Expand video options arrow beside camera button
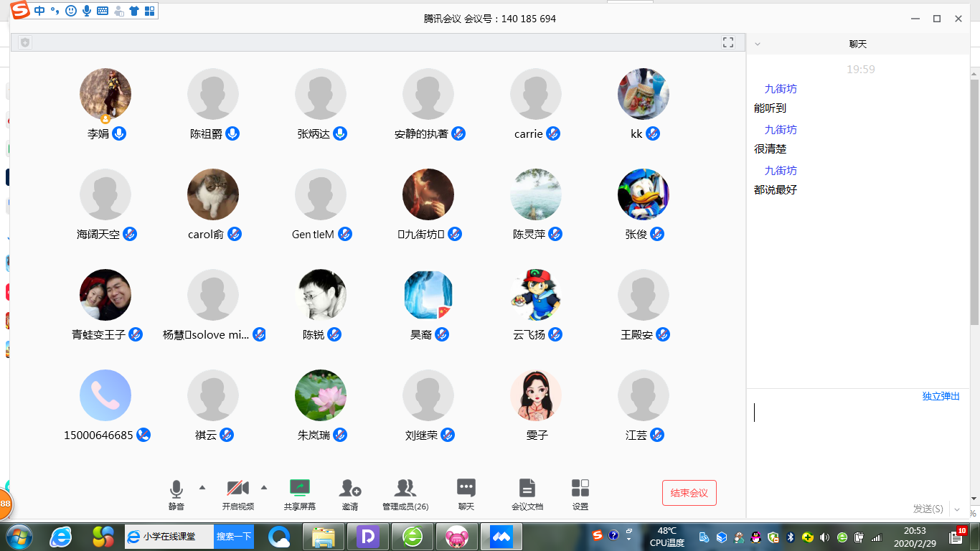 [x=264, y=487]
